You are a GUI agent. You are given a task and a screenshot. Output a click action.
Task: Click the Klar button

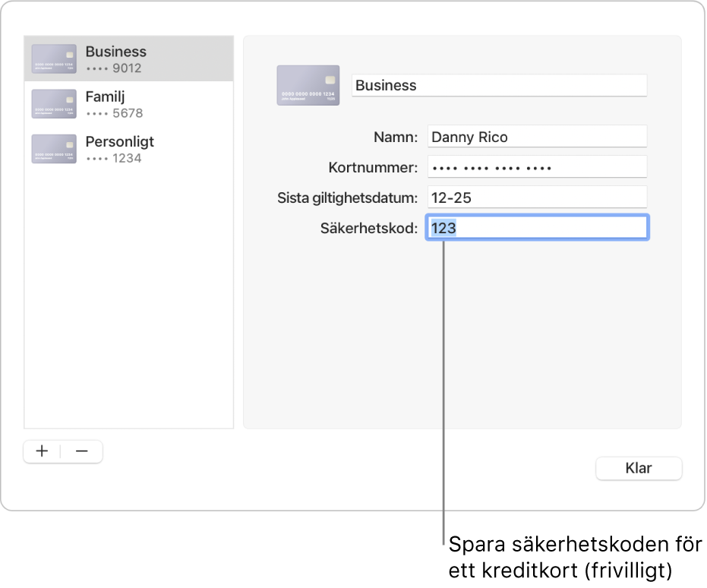638,469
